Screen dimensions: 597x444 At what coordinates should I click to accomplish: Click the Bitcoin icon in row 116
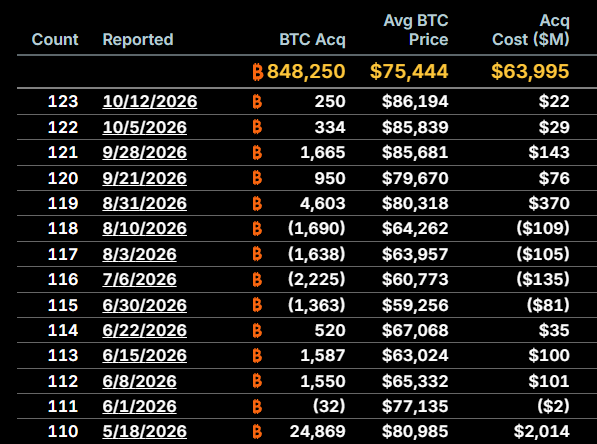tap(257, 280)
